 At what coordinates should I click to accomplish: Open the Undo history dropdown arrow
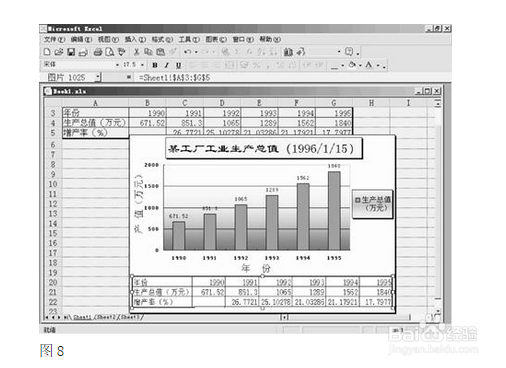[196, 52]
